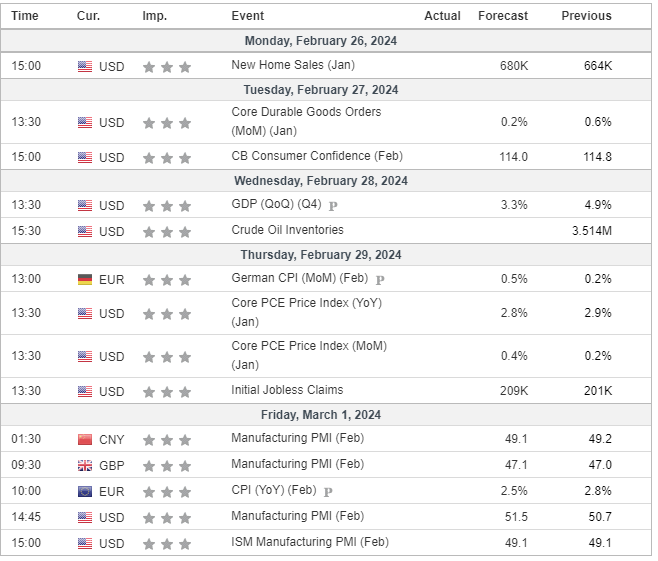Click the US flag icon in the New Home Sales row
The width and height of the screenshot is (658, 561).
coord(85,66)
